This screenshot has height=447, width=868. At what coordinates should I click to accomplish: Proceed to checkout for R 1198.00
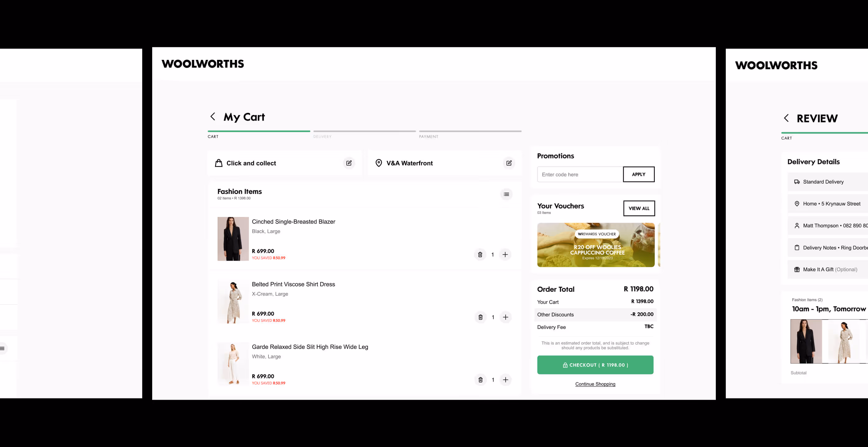(595, 365)
